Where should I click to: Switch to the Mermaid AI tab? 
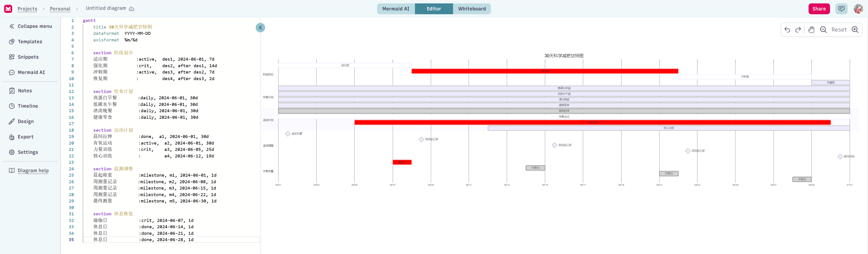click(396, 9)
